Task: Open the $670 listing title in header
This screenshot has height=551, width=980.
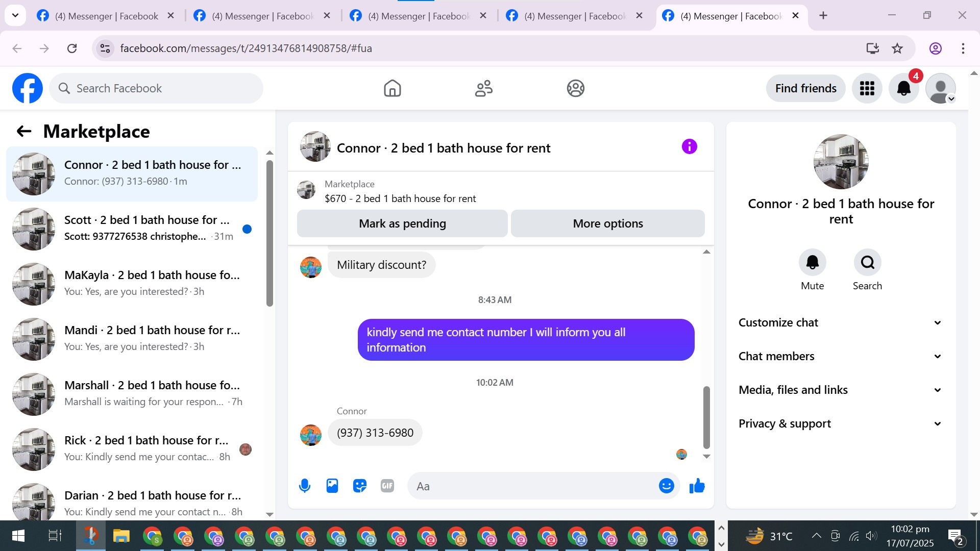Action: point(400,198)
